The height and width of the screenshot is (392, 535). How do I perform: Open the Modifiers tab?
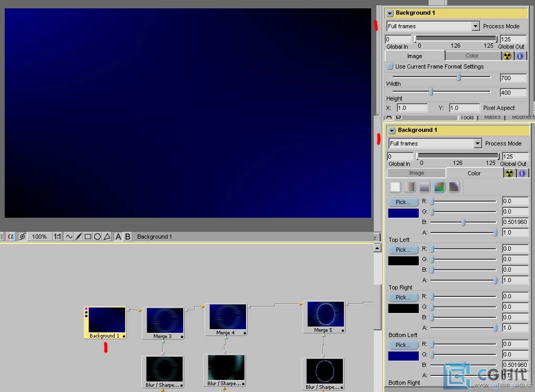(523, 117)
